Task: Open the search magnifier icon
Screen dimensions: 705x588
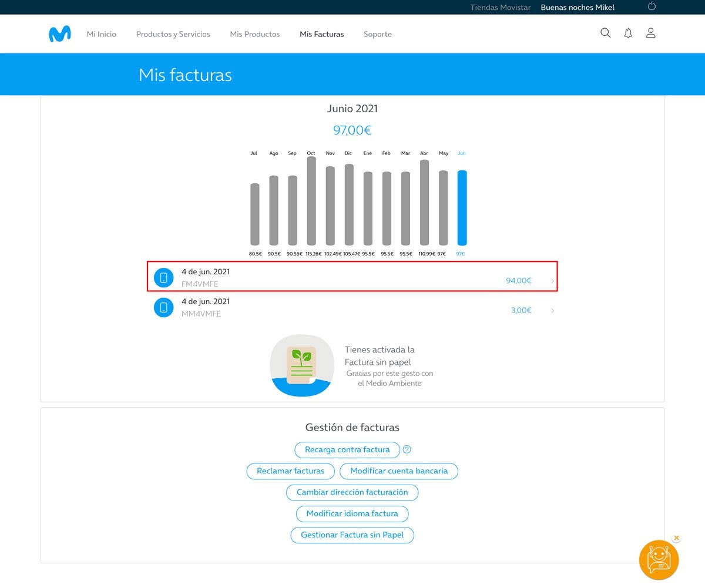Action: click(x=606, y=33)
